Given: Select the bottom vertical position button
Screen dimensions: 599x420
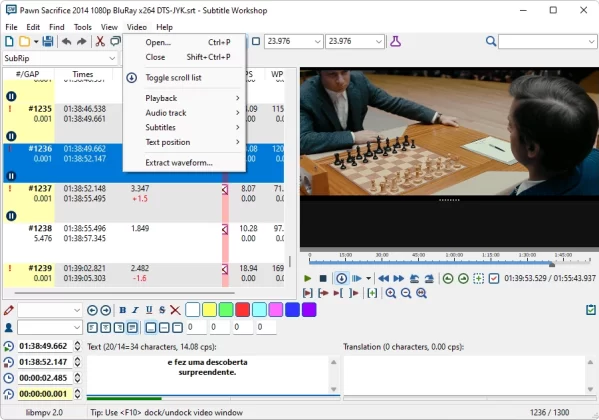Looking at the screenshot, I should pos(151,327).
